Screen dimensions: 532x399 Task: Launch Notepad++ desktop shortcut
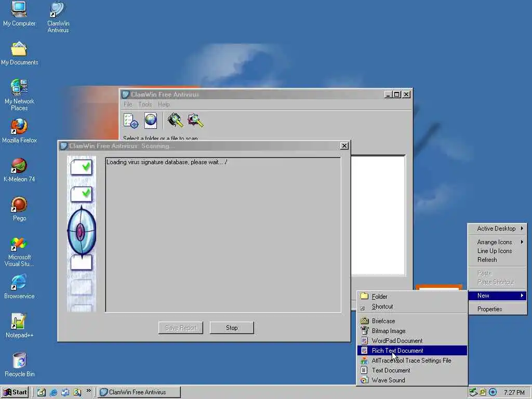[x=19, y=326]
